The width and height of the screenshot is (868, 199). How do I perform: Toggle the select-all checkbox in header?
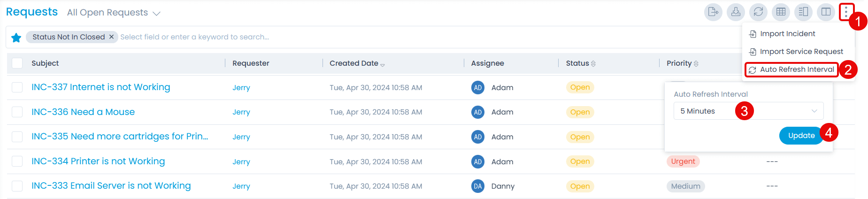17,63
